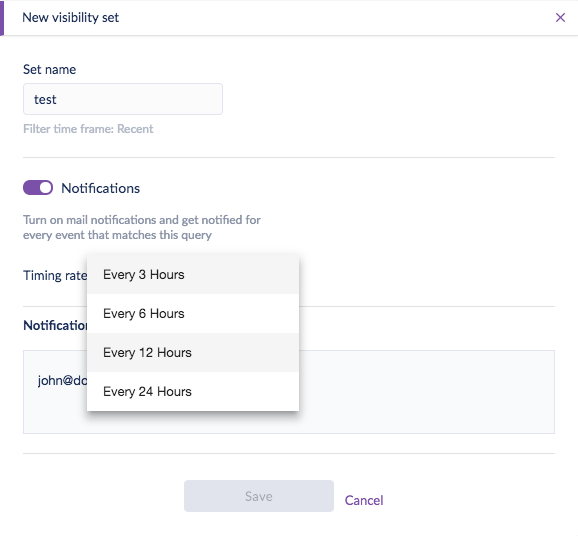
Task: Click the word test in name field
Action: 45,99
